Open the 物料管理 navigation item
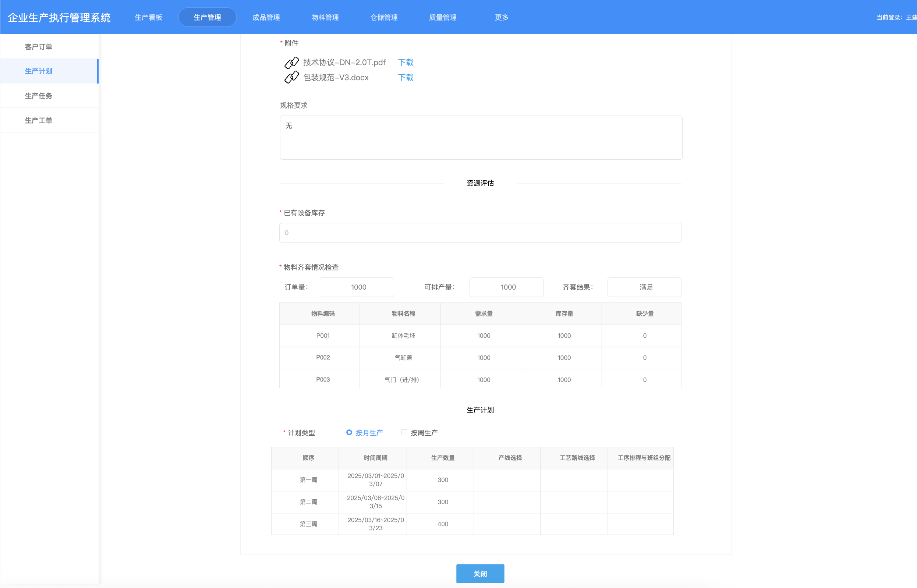This screenshot has width=917, height=588. pyautogui.click(x=325, y=18)
